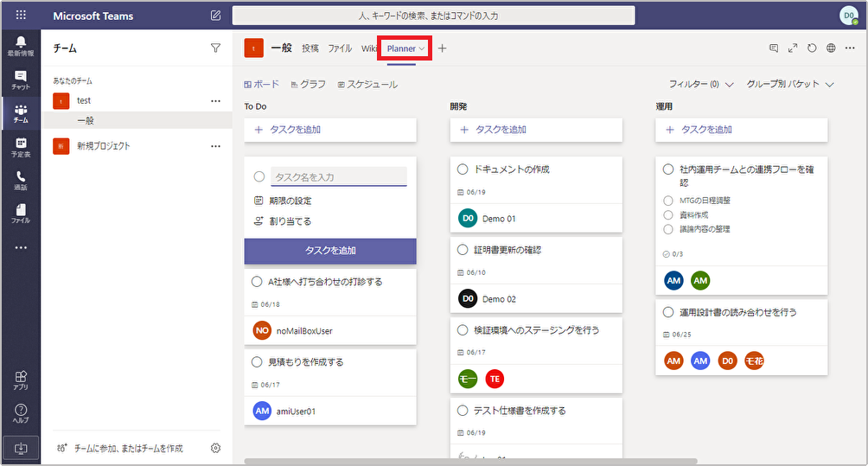Click チームに参加、またはチームを作成 link

(x=120, y=448)
